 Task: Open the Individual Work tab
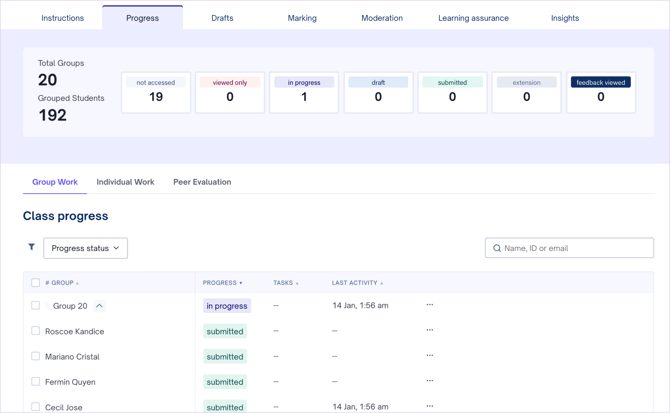[125, 182]
